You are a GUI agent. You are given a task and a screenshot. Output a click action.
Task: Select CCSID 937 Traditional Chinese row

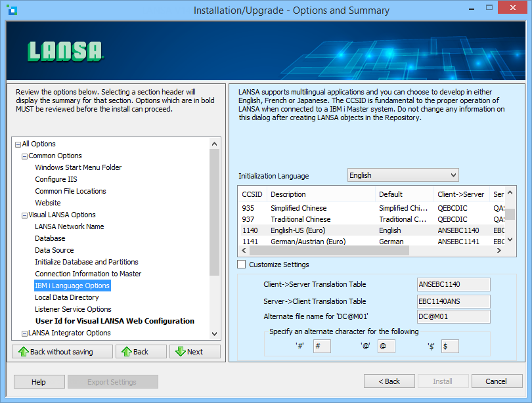pos(372,219)
